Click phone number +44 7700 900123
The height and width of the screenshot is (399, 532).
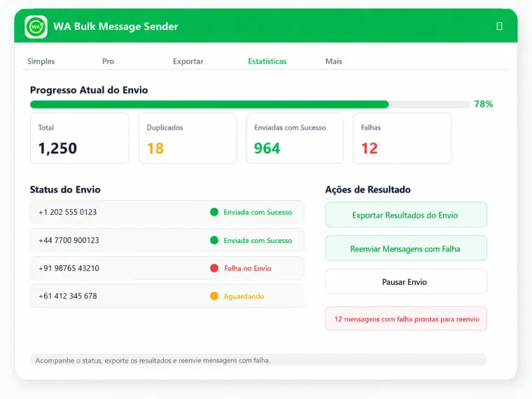click(x=69, y=240)
